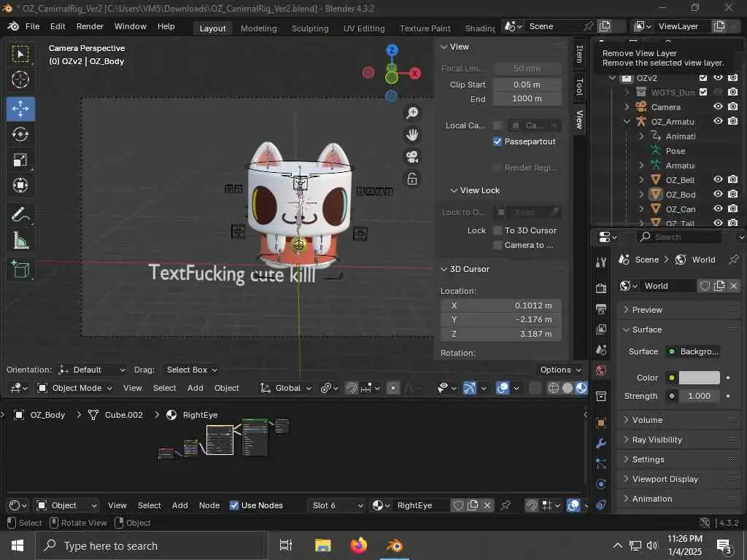The width and height of the screenshot is (747, 560).
Task: Switch to solid viewport shading
Action: tap(568, 388)
